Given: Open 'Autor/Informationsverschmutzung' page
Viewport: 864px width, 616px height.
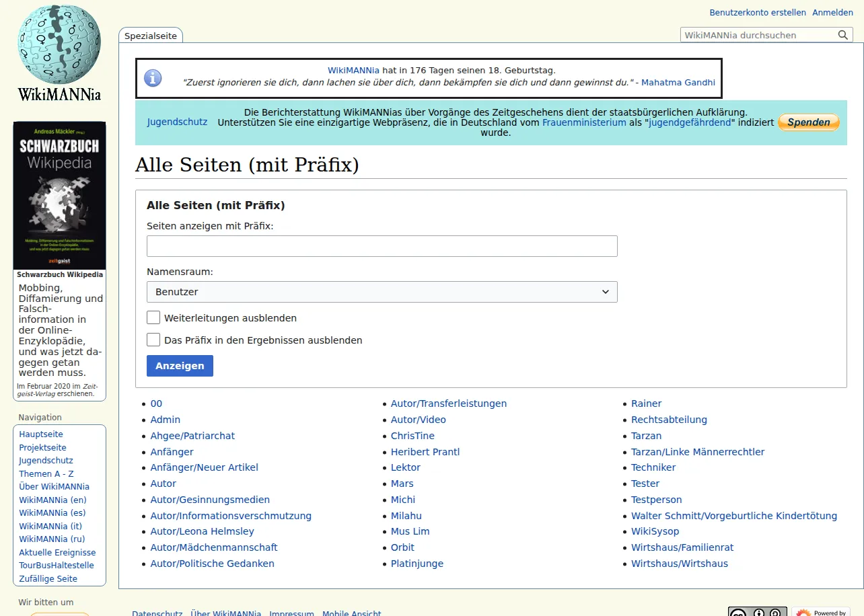Looking at the screenshot, I should pos(231,516).
